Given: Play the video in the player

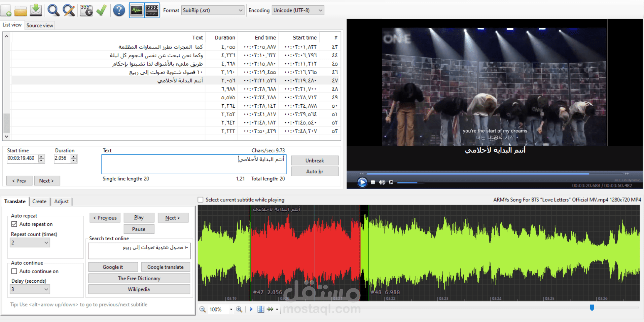Looking at the screenshot, I should point(362,182).
